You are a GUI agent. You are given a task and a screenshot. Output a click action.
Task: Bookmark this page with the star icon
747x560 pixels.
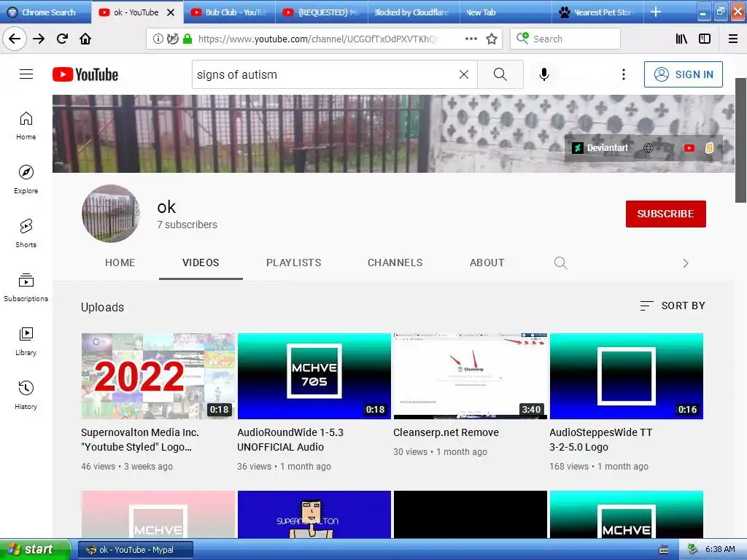pyautogui.click(x=492, y=39)
